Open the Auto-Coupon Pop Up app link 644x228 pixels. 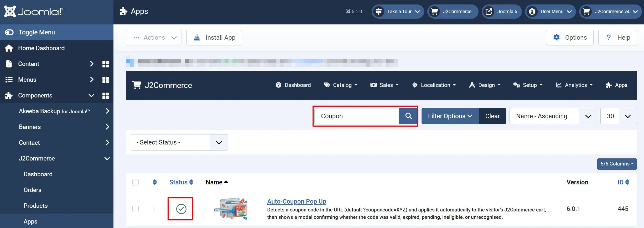point(297,201)
